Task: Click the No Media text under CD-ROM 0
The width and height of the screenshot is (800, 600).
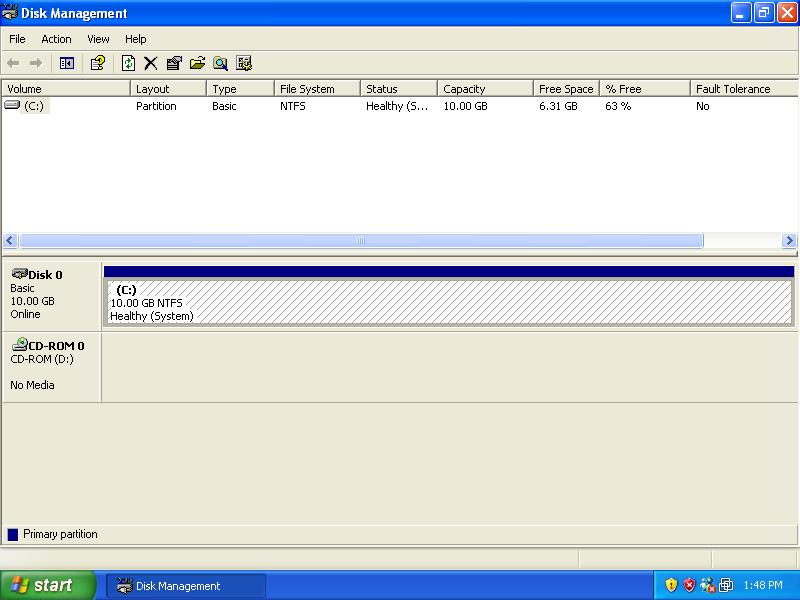Action: pyautogui.click(x=32, y=385)
